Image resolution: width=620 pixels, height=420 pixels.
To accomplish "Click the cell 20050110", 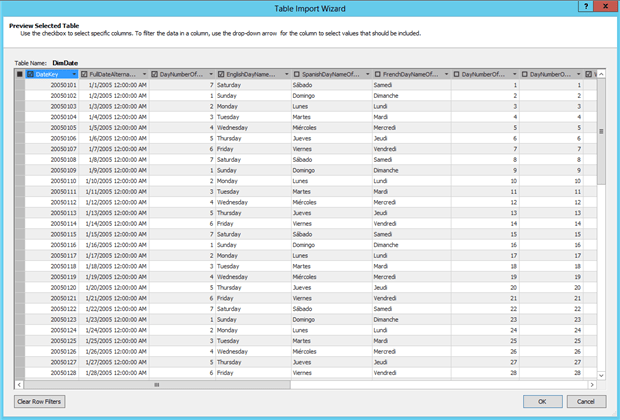I will pyautogui.click(x=52, y=181).
